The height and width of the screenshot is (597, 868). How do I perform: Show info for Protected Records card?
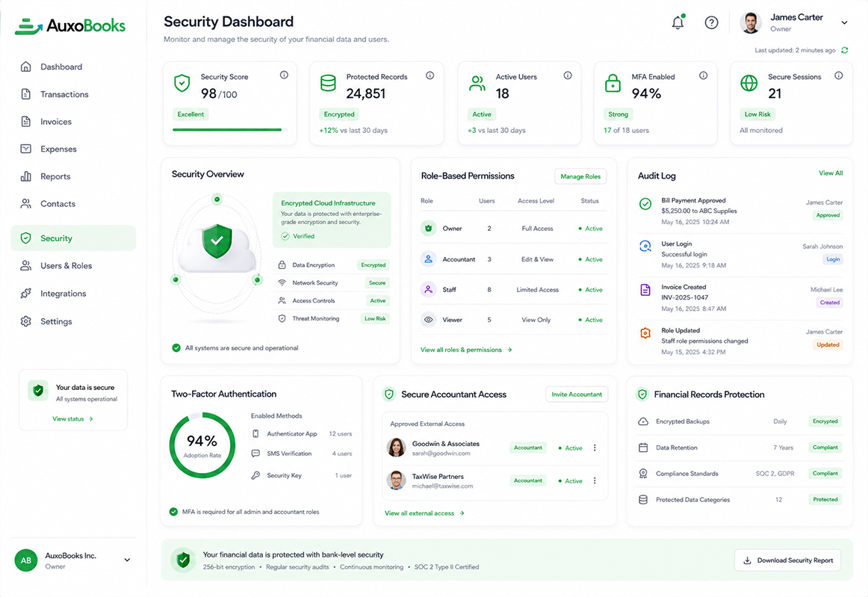point(430,75)
